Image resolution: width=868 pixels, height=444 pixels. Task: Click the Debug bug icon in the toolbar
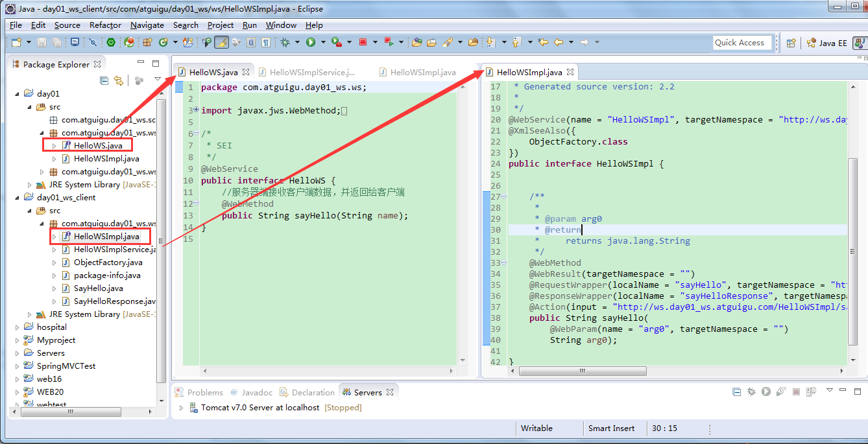coord(285,42)
